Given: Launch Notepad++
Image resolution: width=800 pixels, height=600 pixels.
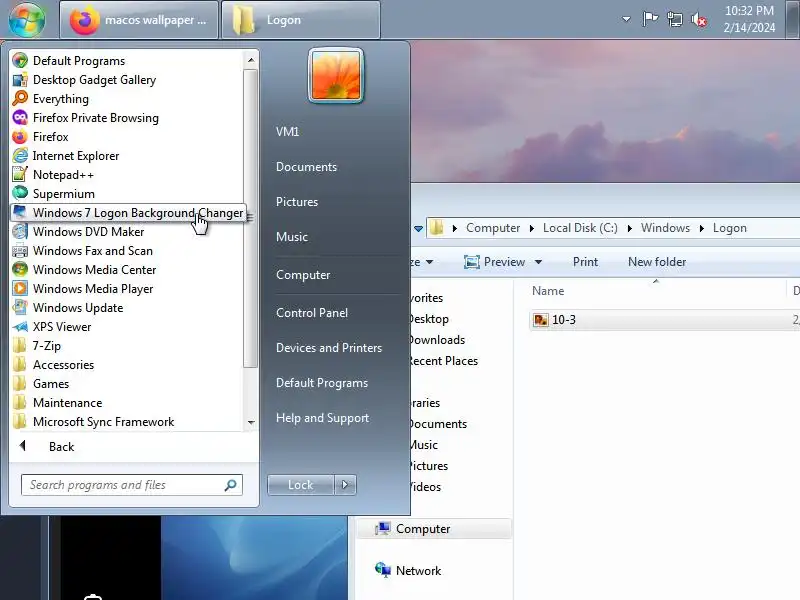Looking at the screenshot, I should click(x=63, y=174).
